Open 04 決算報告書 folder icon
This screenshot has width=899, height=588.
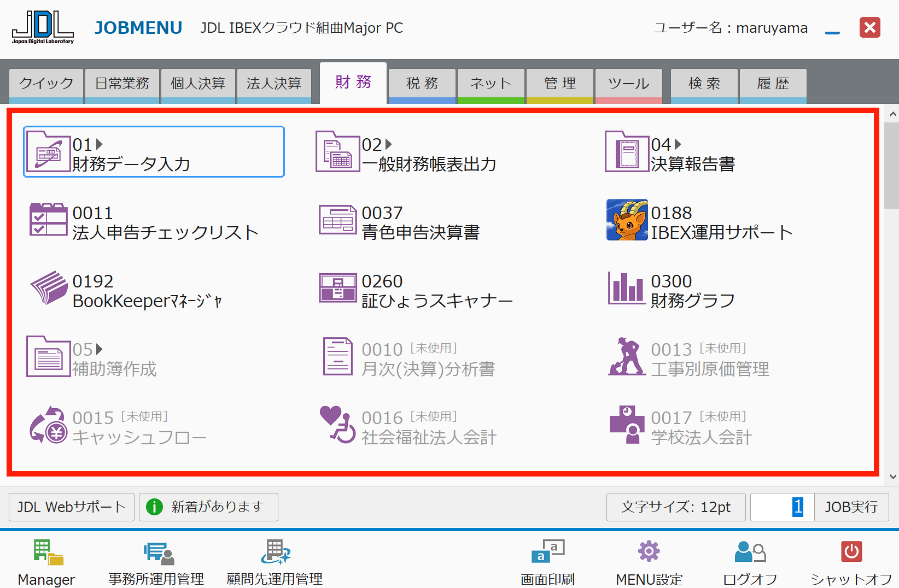(x=627, y=151)
